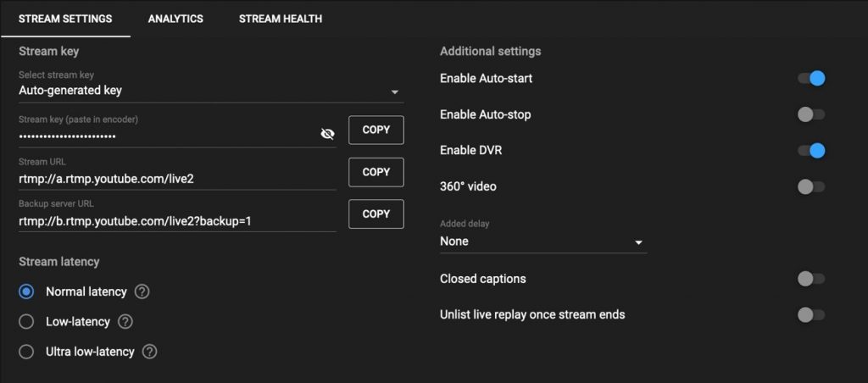Open help icon next to Normal latency
Screen dimensions: 868x383
[x=142, y=291]
